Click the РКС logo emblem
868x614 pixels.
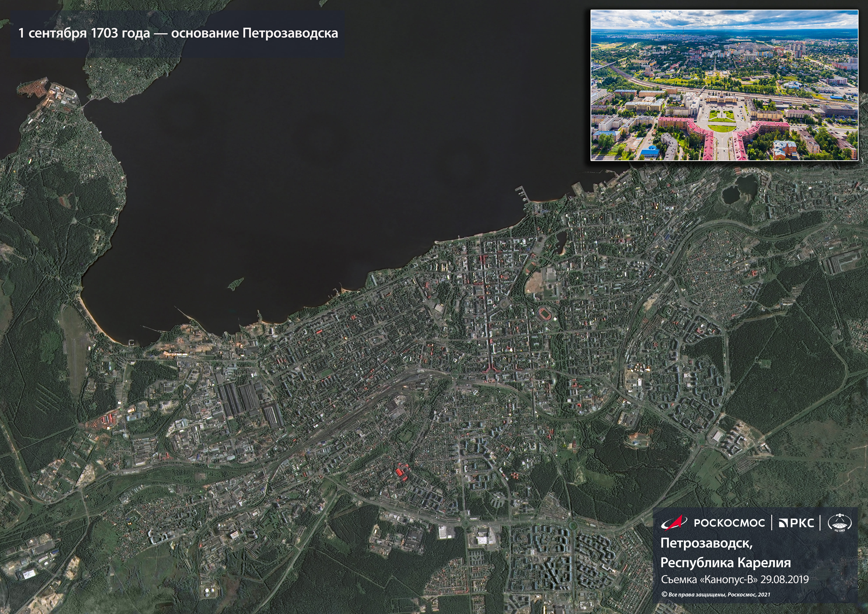796,523
